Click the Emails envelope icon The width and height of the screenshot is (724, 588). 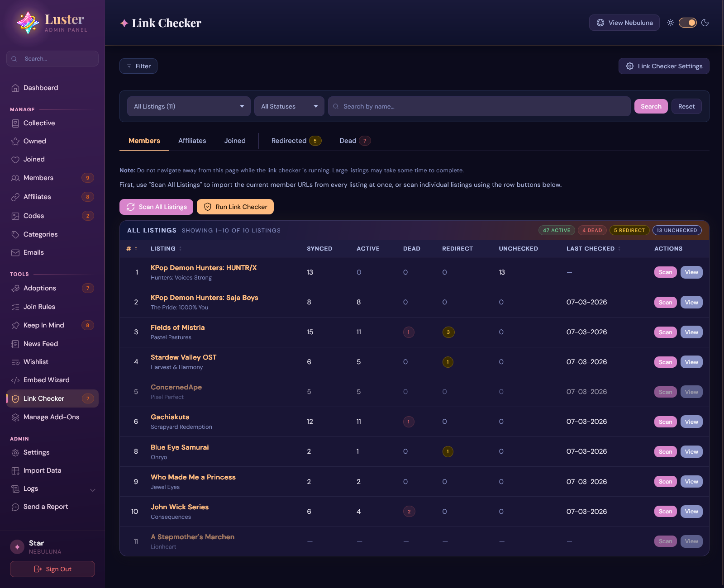15,253
